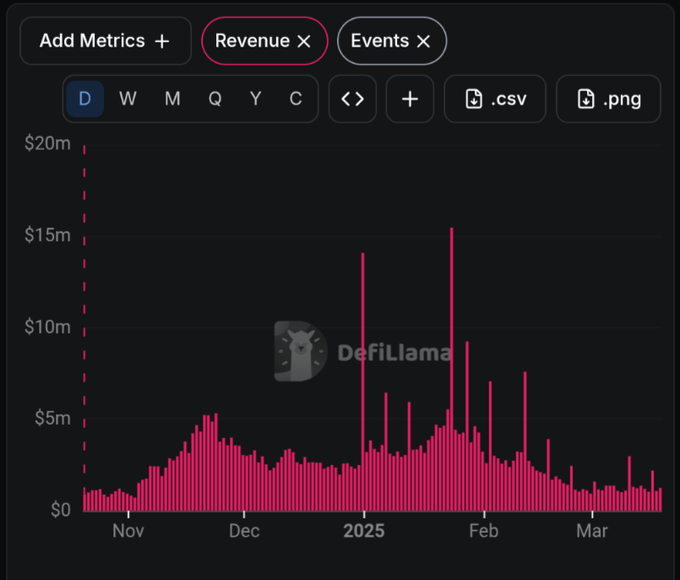Click the $15m y-axis label

point(47,235)
